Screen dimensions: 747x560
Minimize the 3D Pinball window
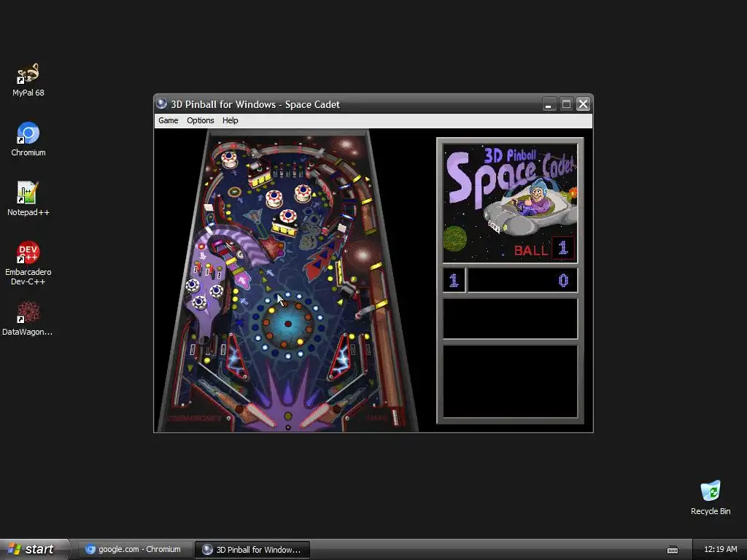pos(549,104)
